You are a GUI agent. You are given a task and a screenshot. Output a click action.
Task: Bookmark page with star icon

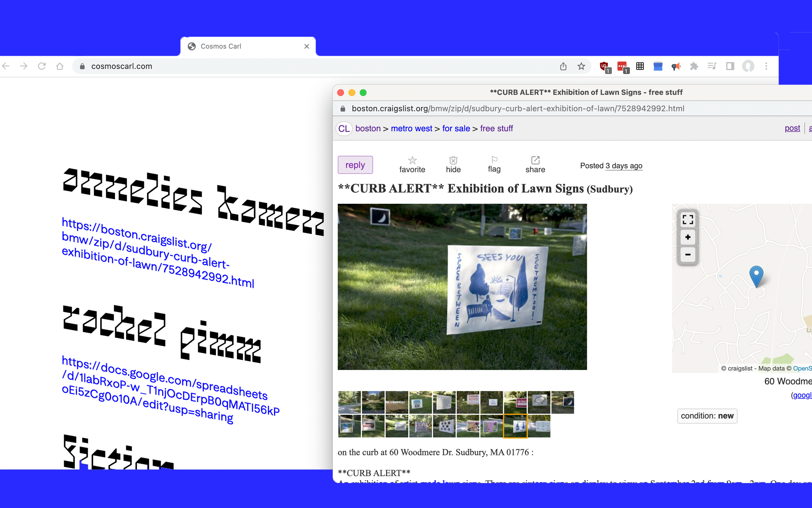coord(581,66)
